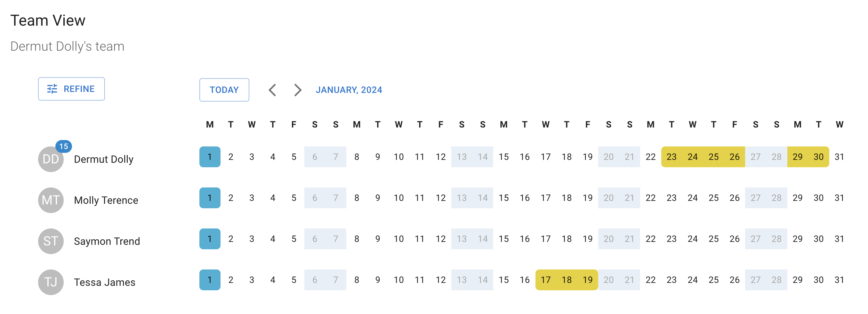This screenshot has width=868, height=314.
Task: Select Dermut Dolly's highlighted leave on day 24
Action: pyautogui.click(x=692, y=157)
